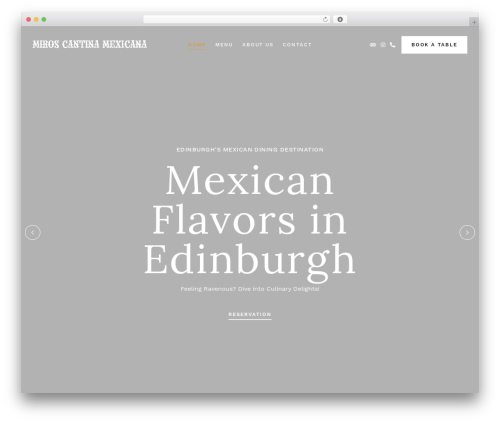Screen dimensions: 500x423
Task: Open the Home navigation item
Action: tap(197, 45)
